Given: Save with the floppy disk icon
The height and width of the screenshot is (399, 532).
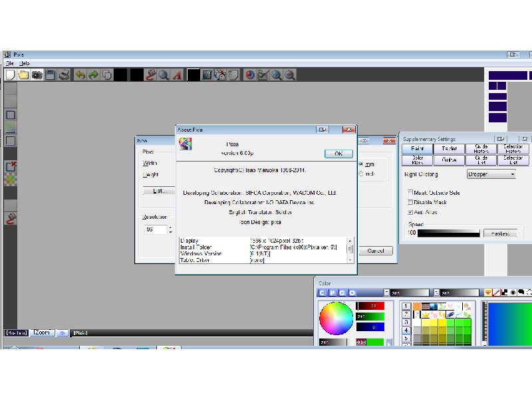Looking at the screenshot, I should 51,75.
